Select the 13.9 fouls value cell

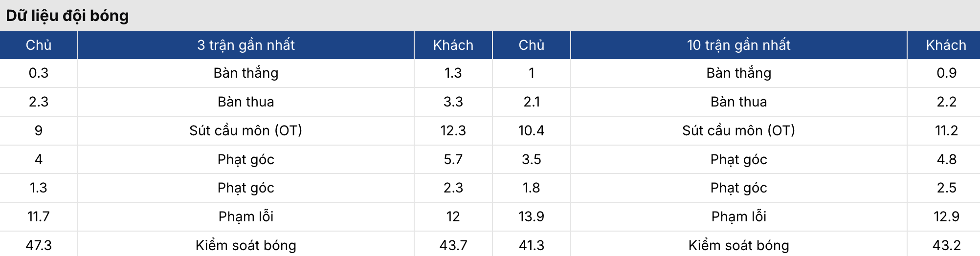531,216
